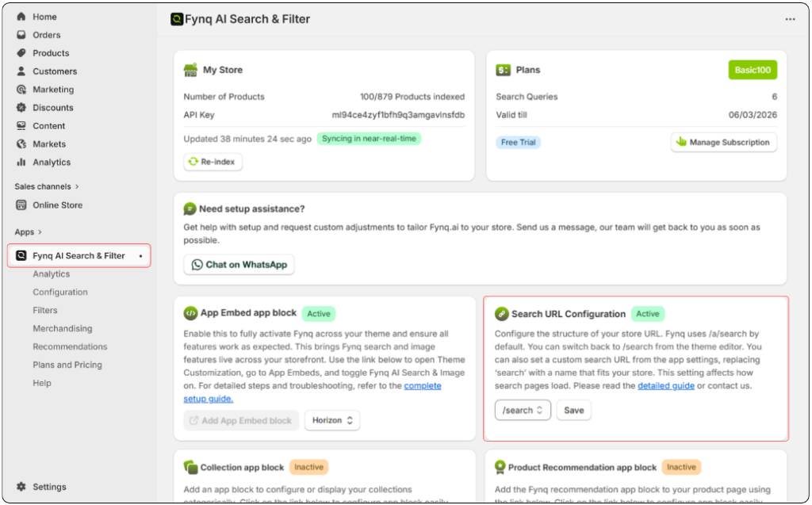The image size is (812, 505).
Task: Click the 06/03/2026 valid till date
Action: [753, 115]
